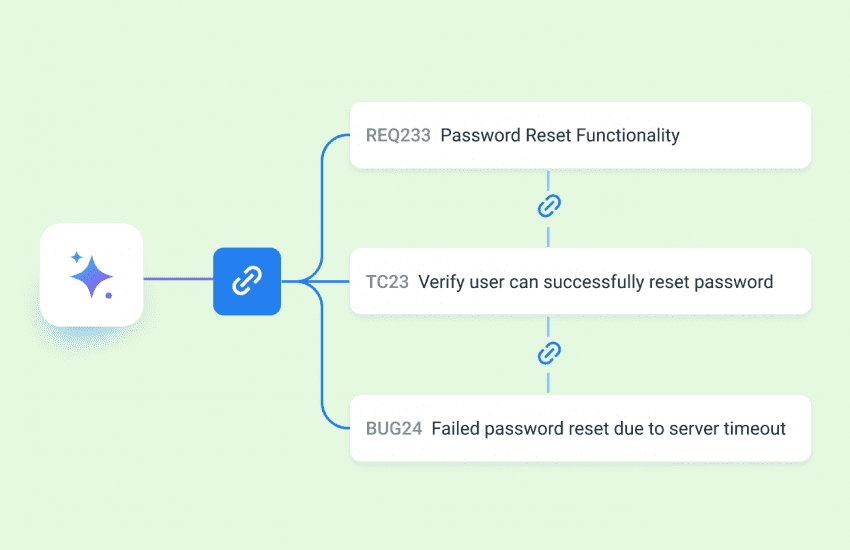Open Password Reset Functionality requirement title
Viewport: 850px width, 550px height.
559,135
